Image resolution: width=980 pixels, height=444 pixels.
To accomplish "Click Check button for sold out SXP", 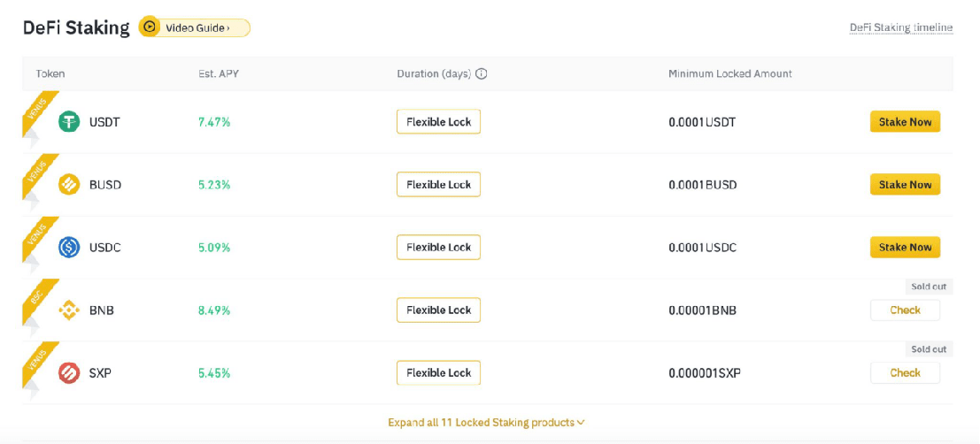I will 905,373.
